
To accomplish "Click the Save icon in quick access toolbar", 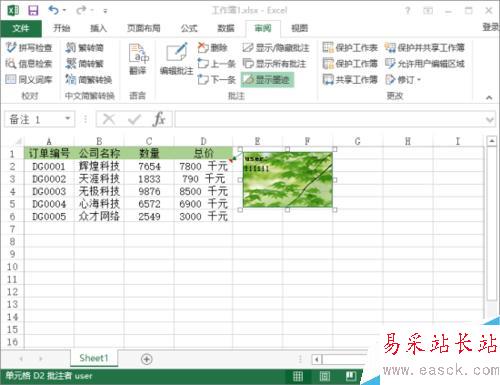I will coord(33,11).
